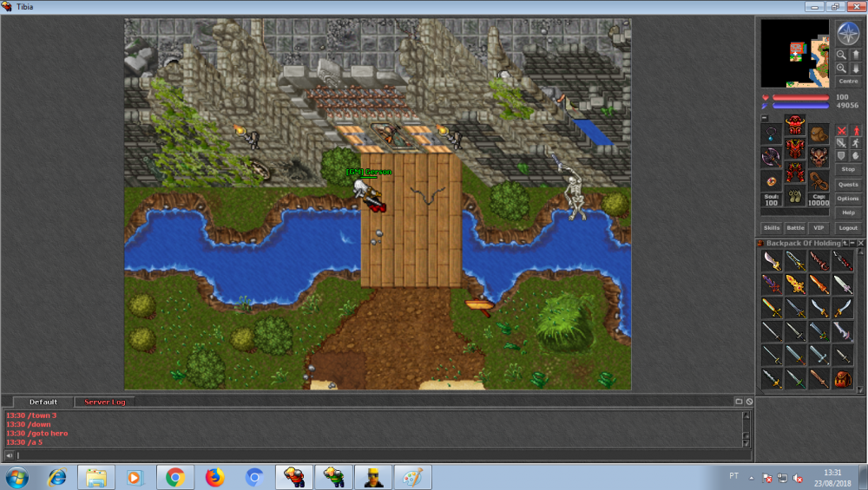This screenshot has width=868, height=490.
Task: Switch to the Default chat tab
Action: (43, 402)
